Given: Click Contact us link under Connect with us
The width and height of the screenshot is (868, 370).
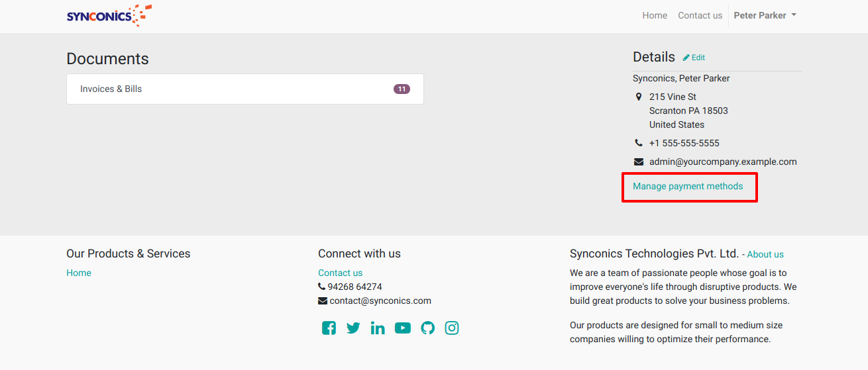Looking at the screenshot, I should tap(340, 273).
